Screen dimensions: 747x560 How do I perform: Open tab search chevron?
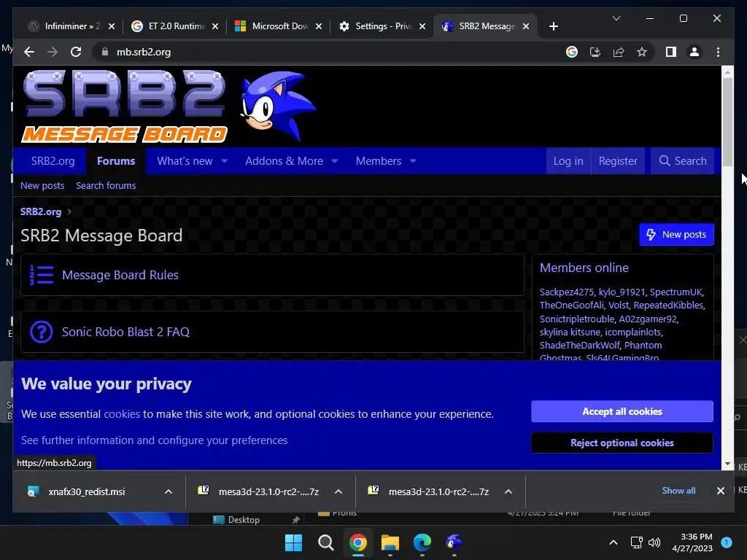click(616, 18)
